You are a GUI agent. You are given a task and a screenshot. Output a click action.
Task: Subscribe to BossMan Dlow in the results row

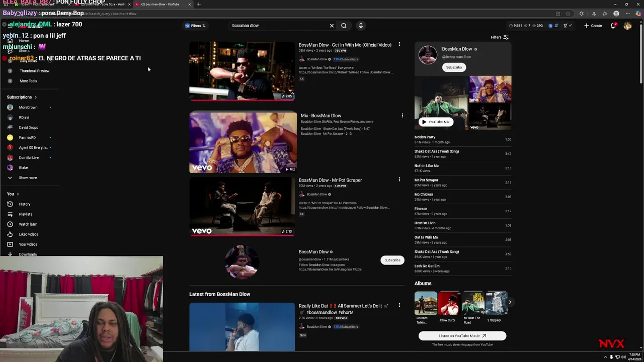coord(392,260)
